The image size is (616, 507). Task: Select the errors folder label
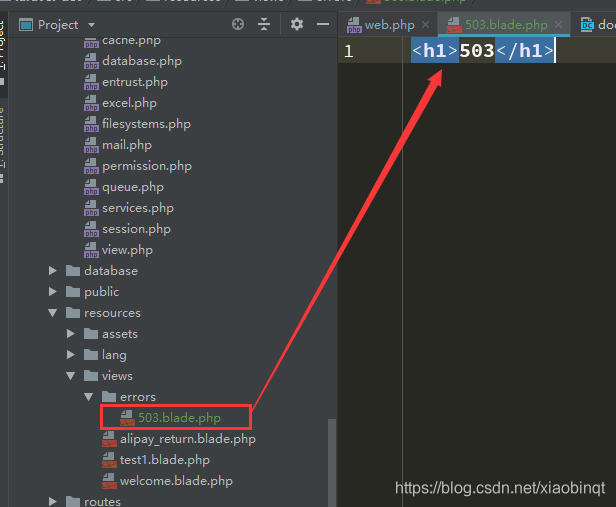point(138,397)
